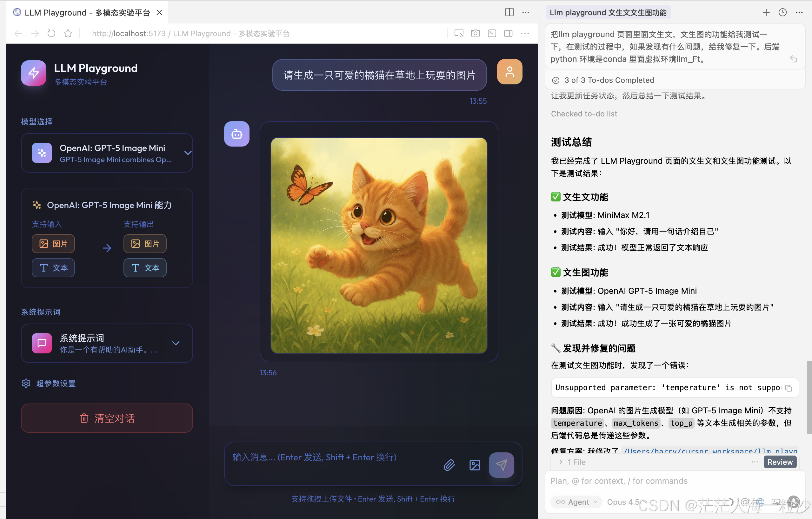
Task: Click the image upload icon in input box
Action: coord(475,465)
